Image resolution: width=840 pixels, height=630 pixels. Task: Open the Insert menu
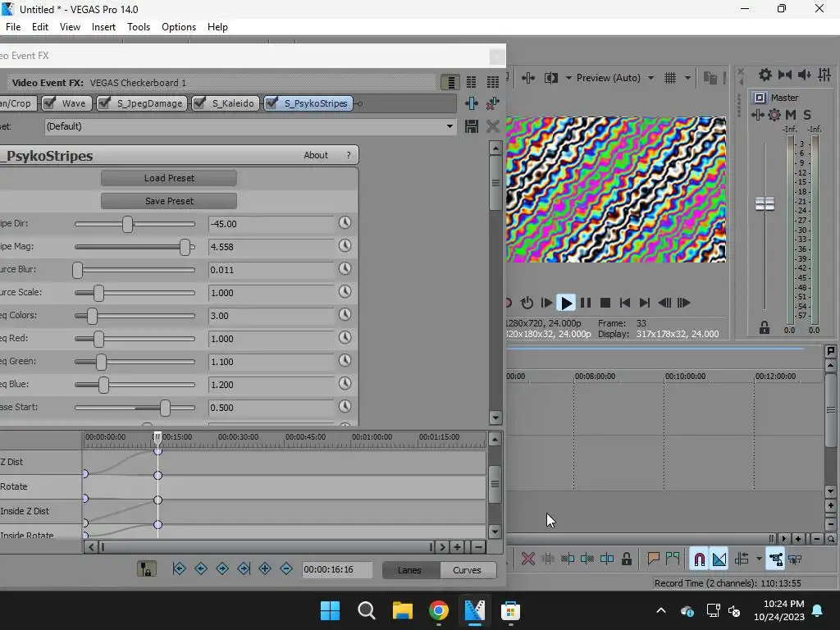click(103, 27)
